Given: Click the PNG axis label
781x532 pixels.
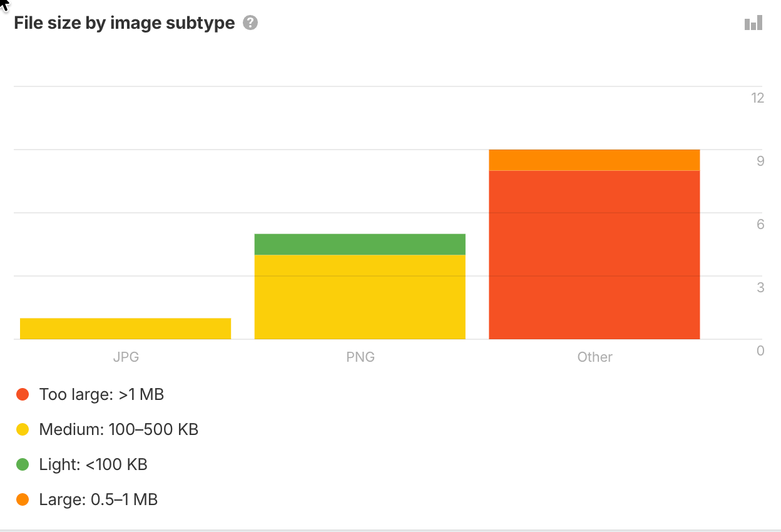Looking at the screenshot, I should point(360,357).
